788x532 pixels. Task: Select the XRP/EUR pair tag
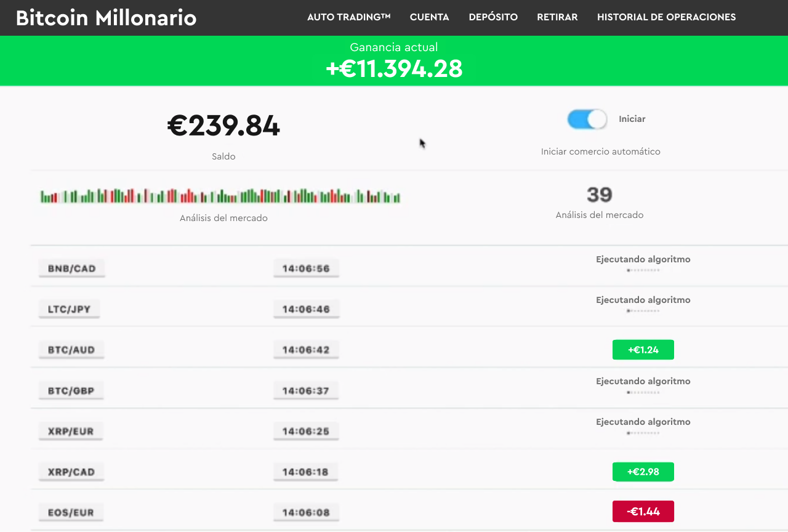coord(71,431)
